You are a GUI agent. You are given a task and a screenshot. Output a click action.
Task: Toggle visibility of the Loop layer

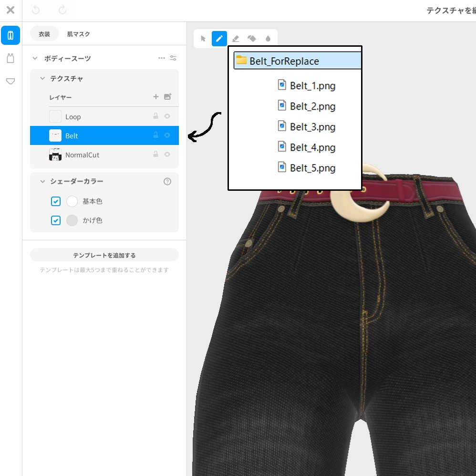point(167,116)
